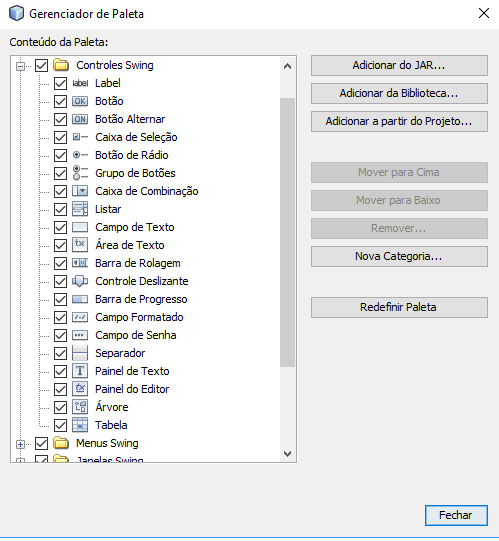
Task: Collapse the Controles Swing category
Action: 21,66
